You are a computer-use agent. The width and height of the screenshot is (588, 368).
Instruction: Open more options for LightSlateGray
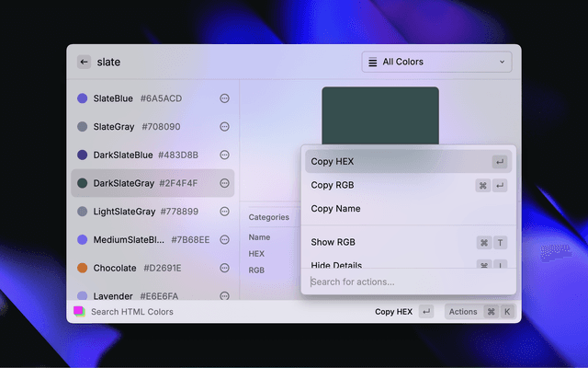(x=224, y=212)
